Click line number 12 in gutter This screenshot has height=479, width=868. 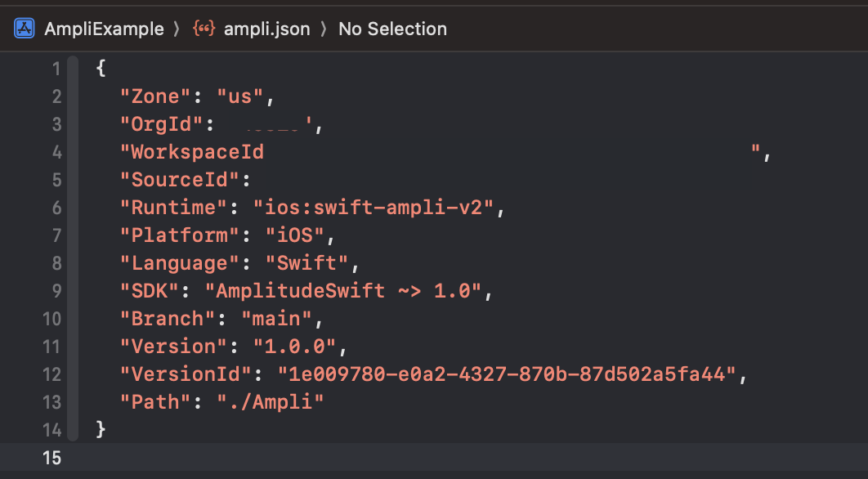[x=52, y=374]
